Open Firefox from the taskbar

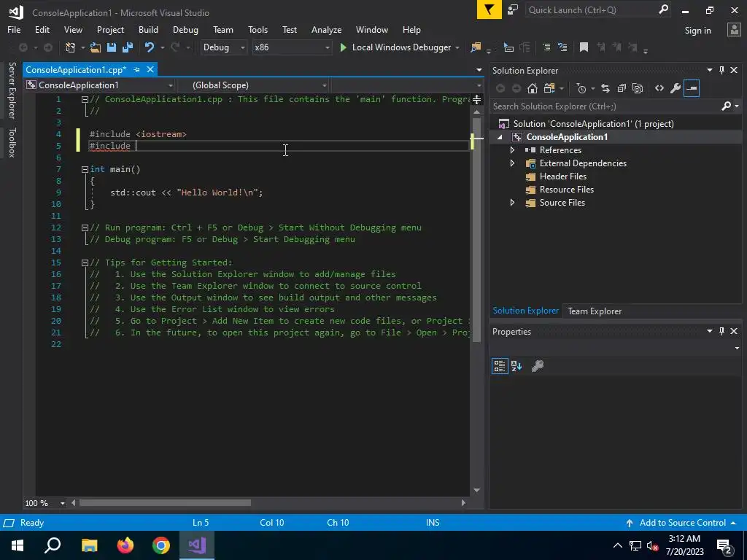tap(125, 545)
